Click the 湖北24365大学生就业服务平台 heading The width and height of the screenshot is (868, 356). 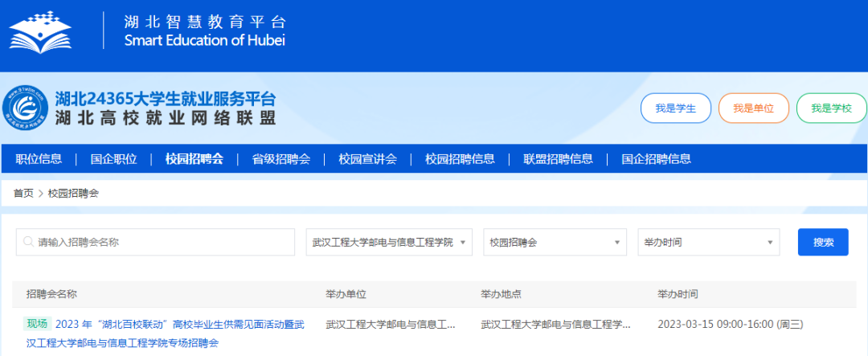click(x=165, y=99)
